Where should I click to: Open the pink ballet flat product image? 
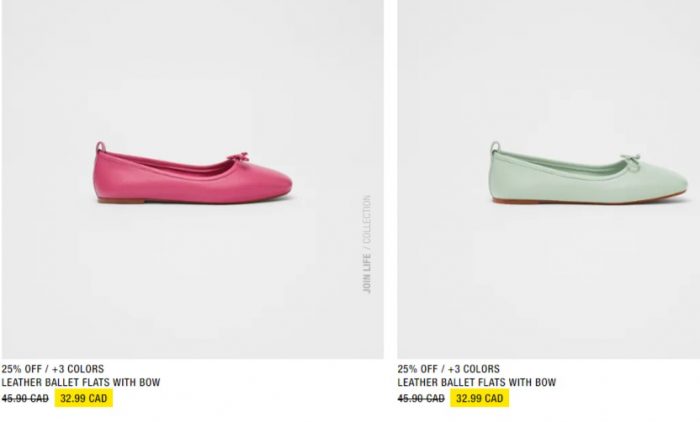[192, 179]
